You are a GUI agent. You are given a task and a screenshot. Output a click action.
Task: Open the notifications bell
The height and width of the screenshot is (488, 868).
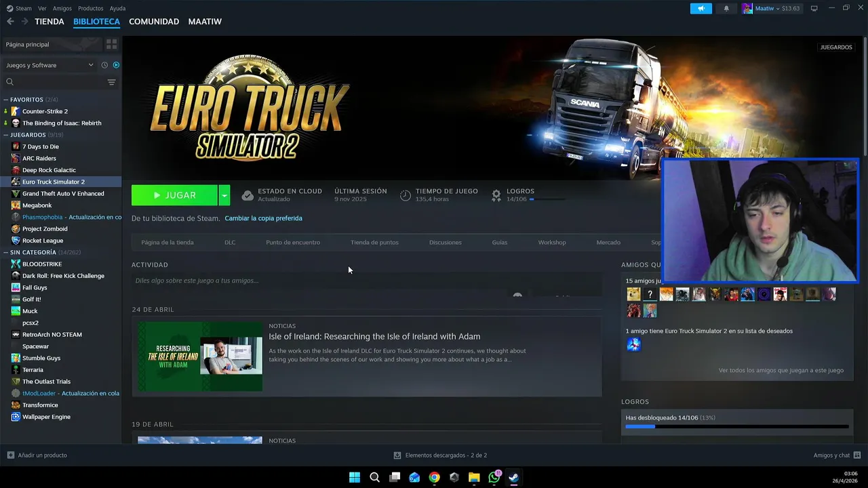click(726, 8)
